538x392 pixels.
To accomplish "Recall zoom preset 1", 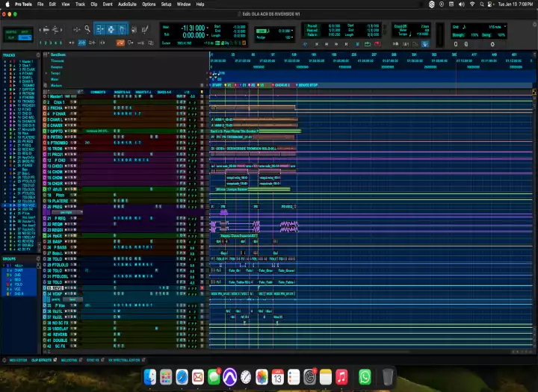I will 40,43.
